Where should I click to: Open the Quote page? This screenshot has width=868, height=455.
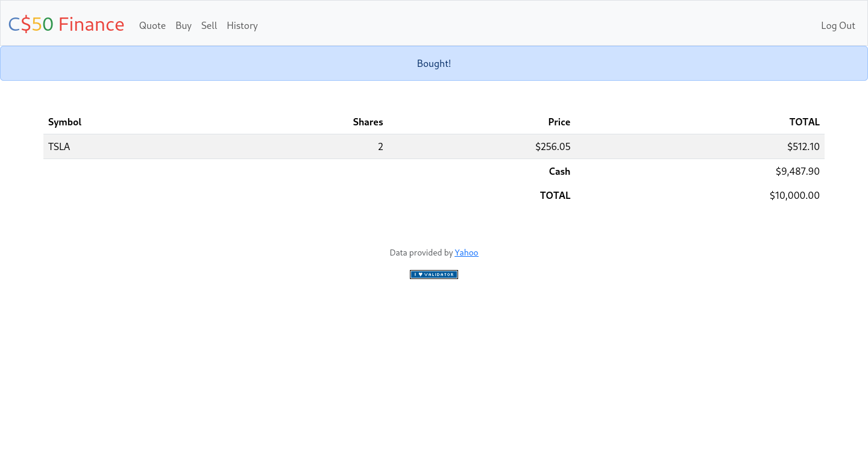tap(152, 25)
